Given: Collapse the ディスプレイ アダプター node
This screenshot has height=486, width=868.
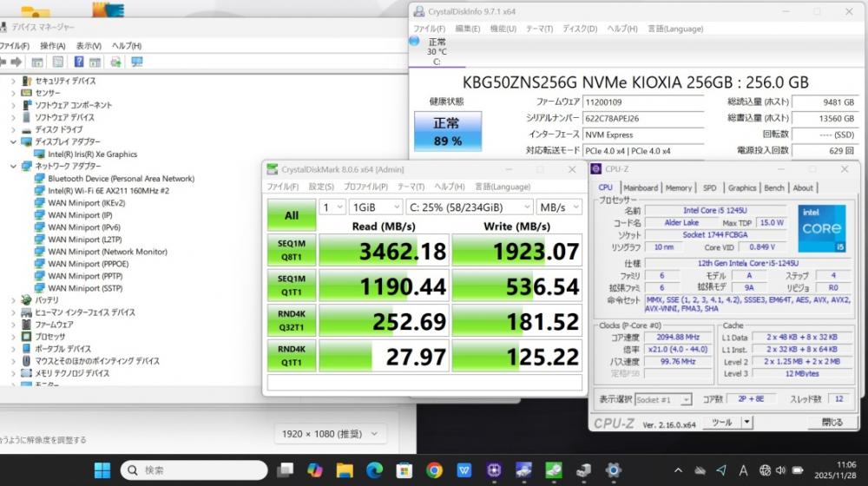Looking at the screenshot, I should pos(13,142).
